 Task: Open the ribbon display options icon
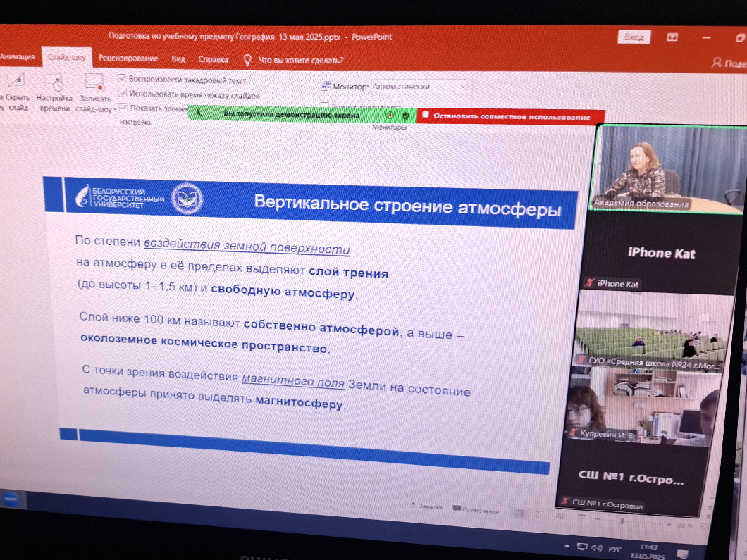point(672,37)
